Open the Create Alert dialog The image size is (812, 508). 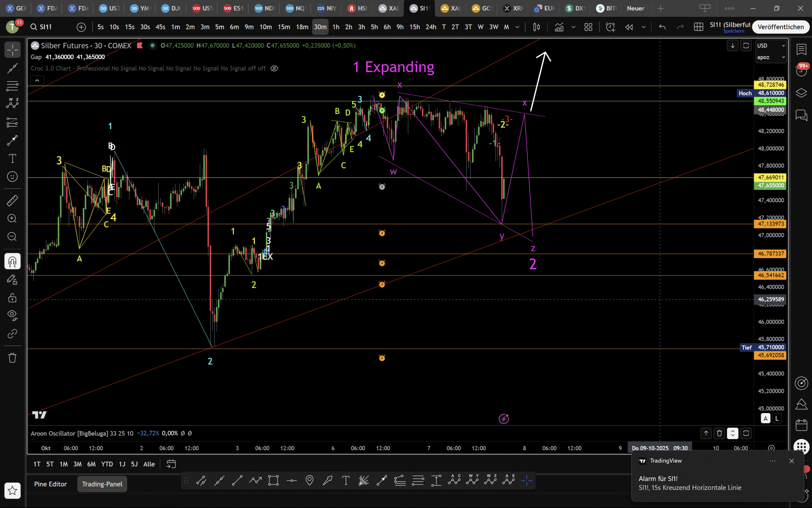pos(610,27)
